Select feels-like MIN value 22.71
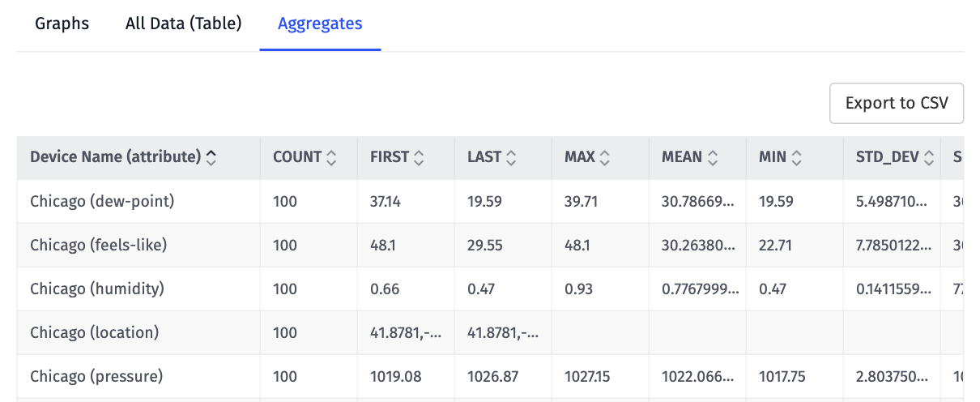The image size is (980, 402). pos(775,245)
